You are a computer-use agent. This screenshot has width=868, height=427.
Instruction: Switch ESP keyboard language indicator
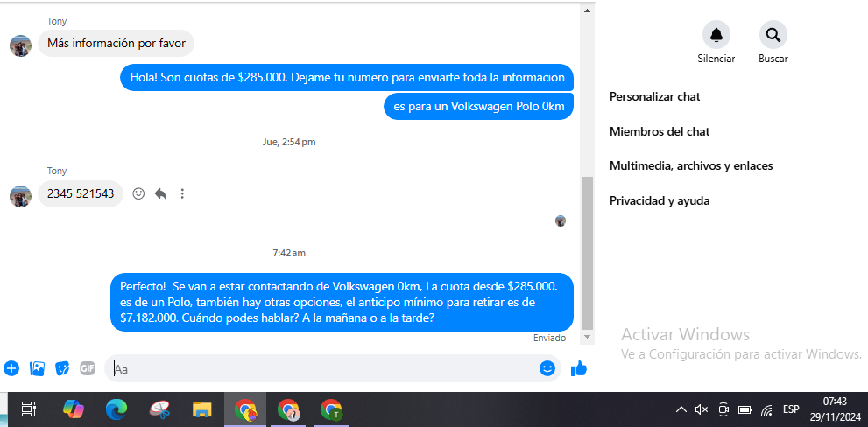(791, 409)
